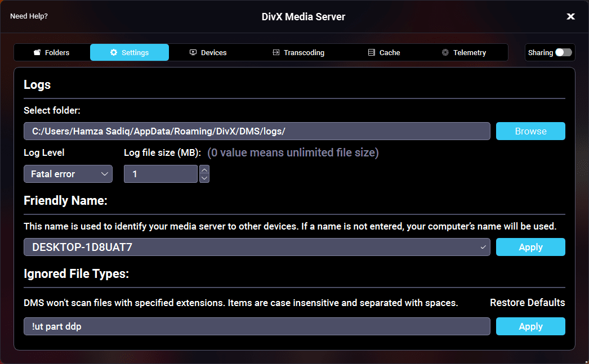589x364 pixels.
Task: Open the Need Help? link
Action: [29, 16]
